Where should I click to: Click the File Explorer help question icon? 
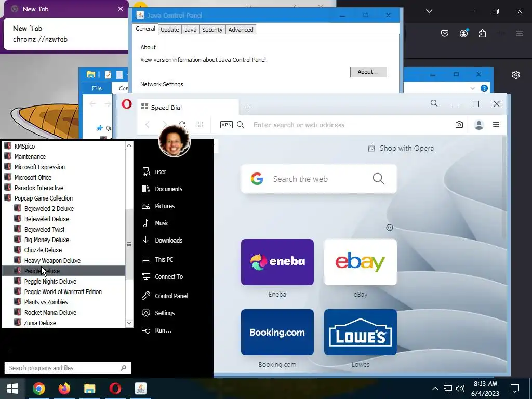click(x=484, y=88)
